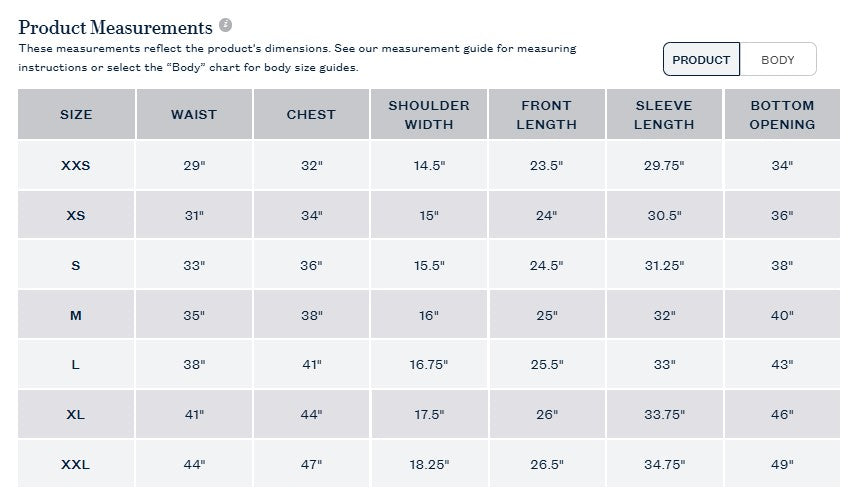Click the Front Length column header
Viewport: 861px width, 498px height.
(546, 115)
